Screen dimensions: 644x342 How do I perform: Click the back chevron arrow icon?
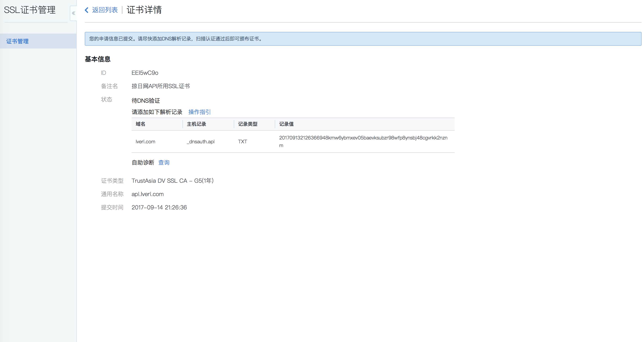[87, 10]
